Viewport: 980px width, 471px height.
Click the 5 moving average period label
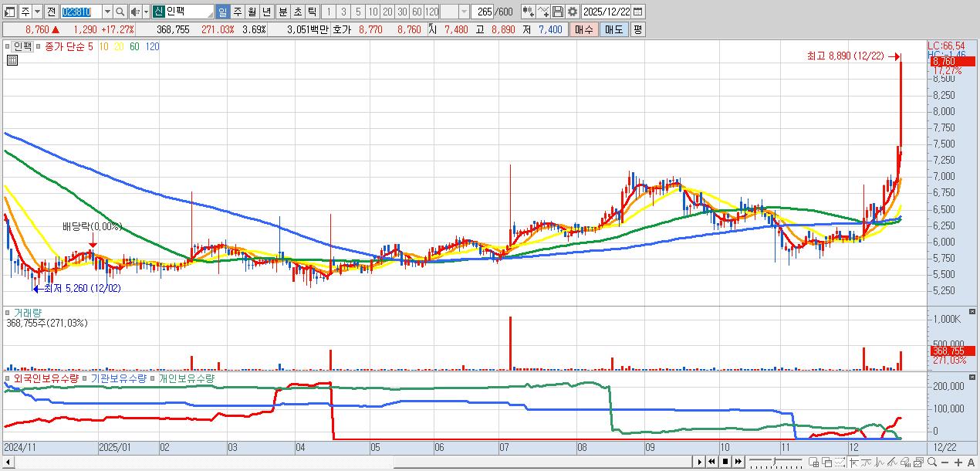click(91, 46)
